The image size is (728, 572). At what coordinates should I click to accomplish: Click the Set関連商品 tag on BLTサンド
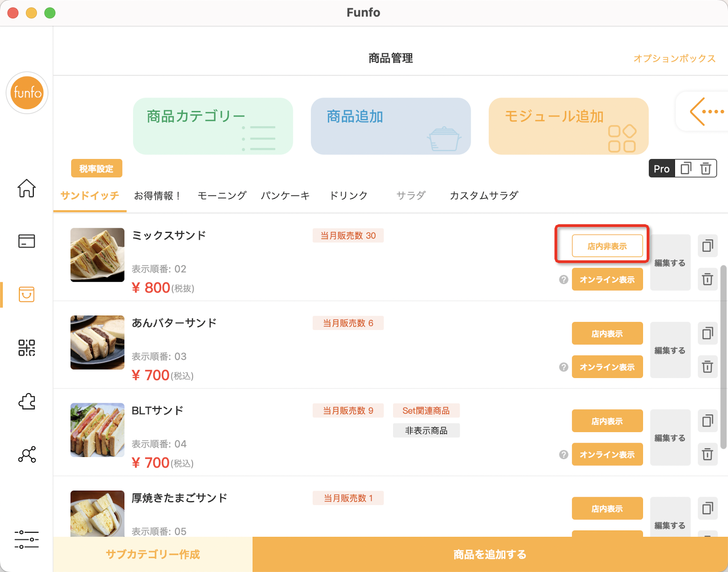click(x=426, y=411)
